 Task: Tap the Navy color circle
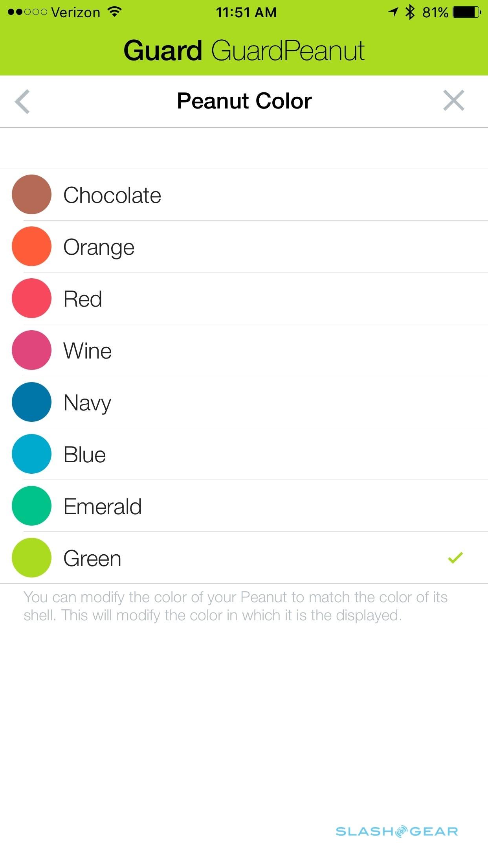(x=31, y=402)
